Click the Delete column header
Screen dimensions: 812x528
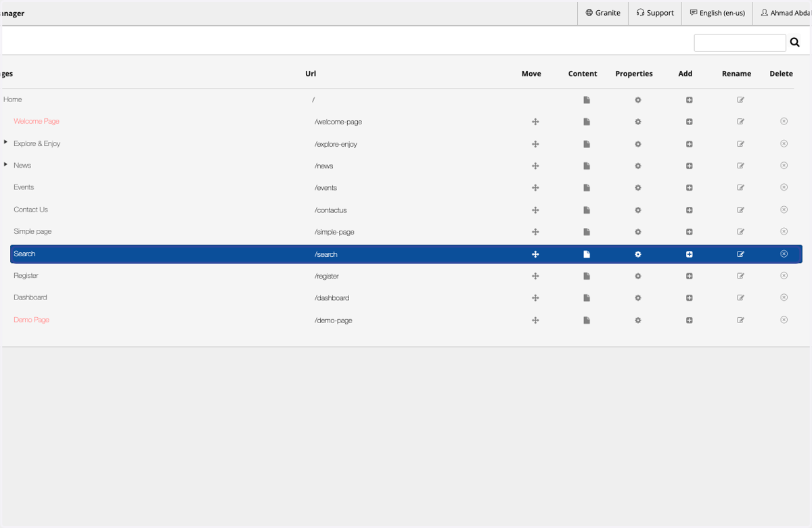781,74
